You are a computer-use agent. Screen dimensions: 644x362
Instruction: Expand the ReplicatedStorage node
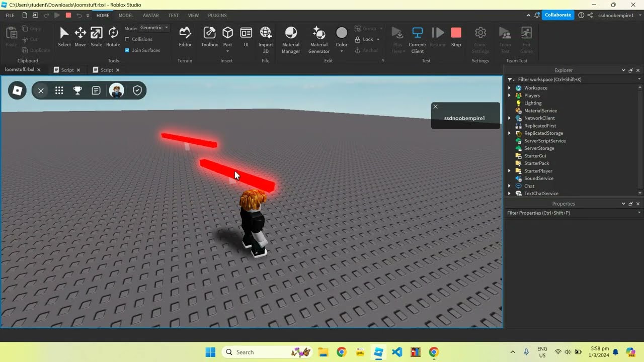(x=510, y=133)
